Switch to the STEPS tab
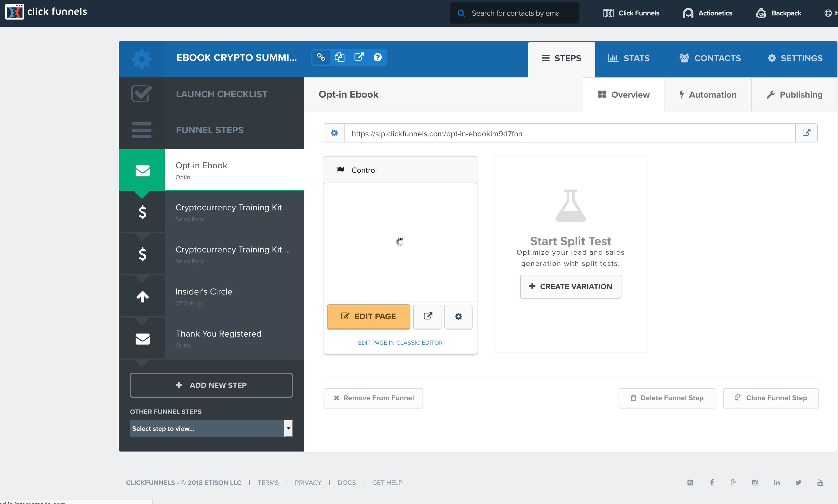 (x=561, y=58)
